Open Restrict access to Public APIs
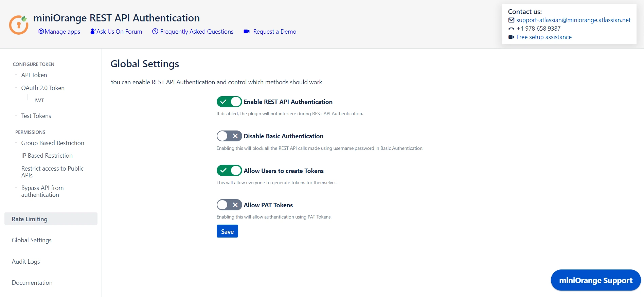This screenshot has height=297, width=644. (x=52, y=172)
